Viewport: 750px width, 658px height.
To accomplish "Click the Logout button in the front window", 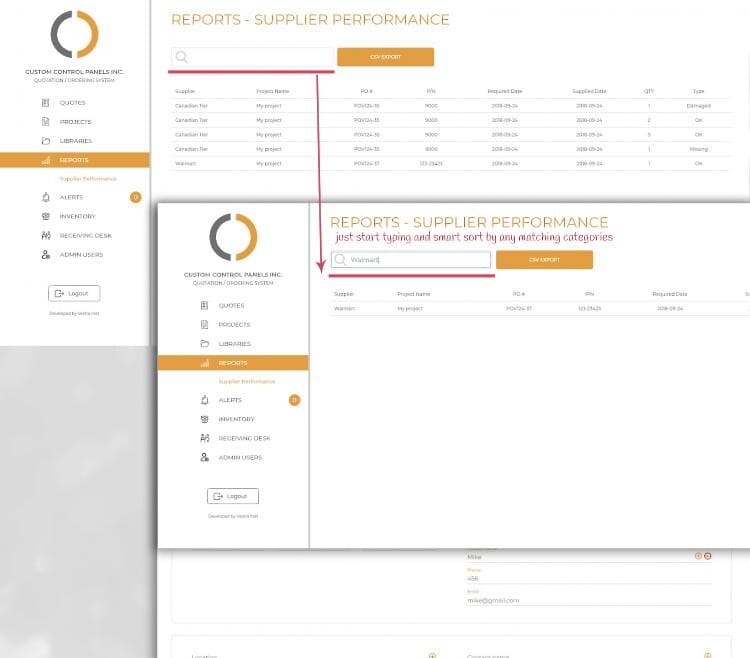I will [233, 496].
